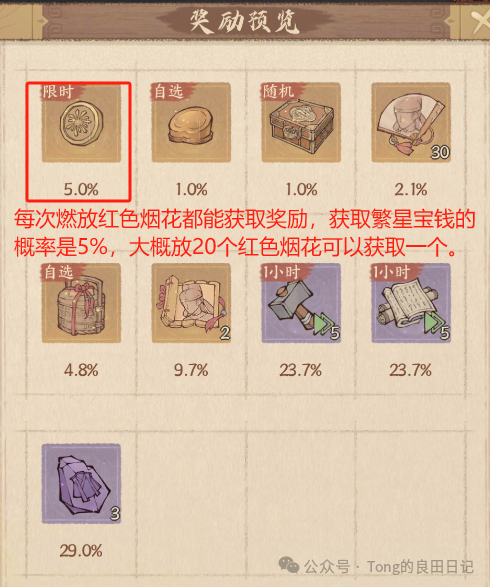Click the 限时 tag on coin
This screenshot has height=587, width=490.
point(58,92)
